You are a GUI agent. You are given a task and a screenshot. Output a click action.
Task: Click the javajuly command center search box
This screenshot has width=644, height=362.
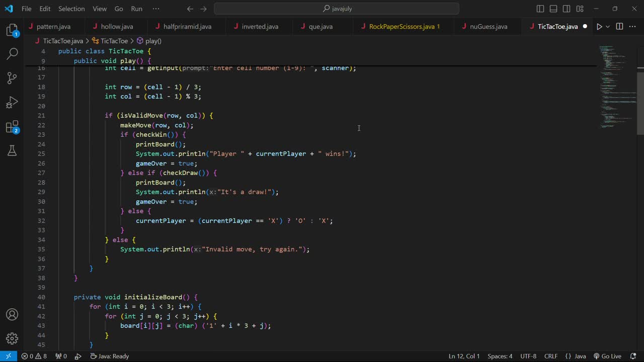point(336,9)
